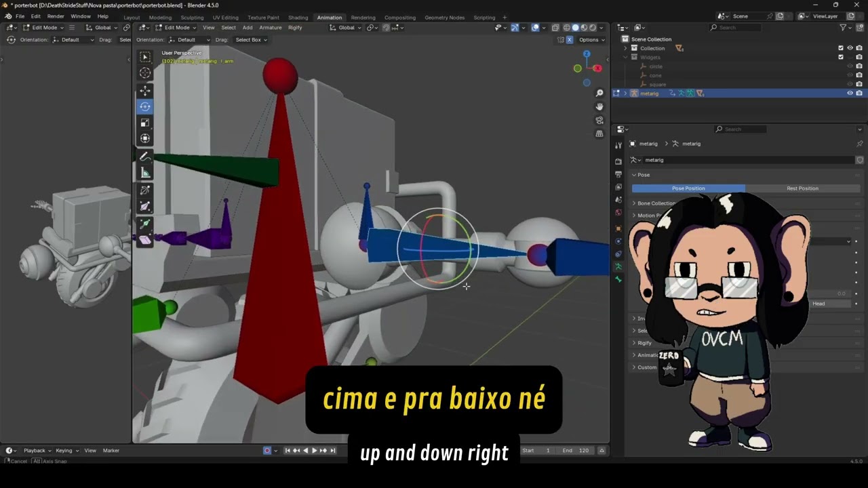The height and width of the screenshot is (488, 868).
Task: Jump to the timeline start frame button
Action: click(288, 450)
